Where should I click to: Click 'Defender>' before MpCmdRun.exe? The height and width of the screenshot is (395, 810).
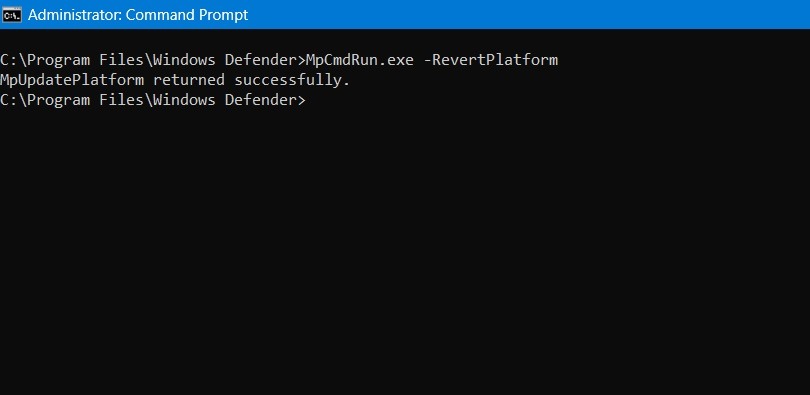coord(266,60)
